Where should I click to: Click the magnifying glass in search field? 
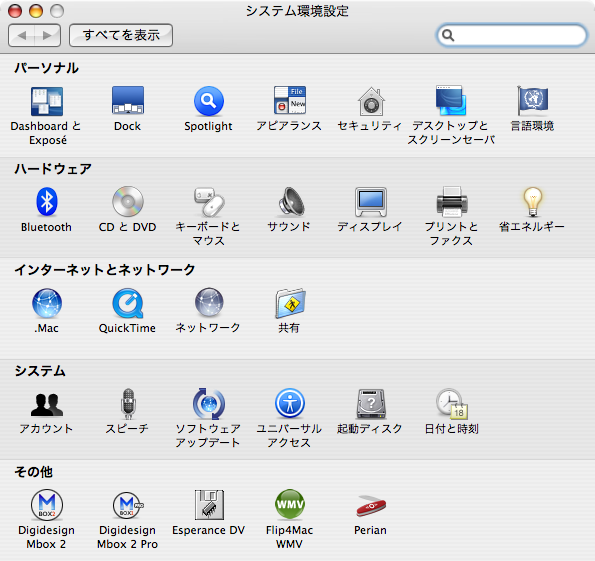[448, 35]
